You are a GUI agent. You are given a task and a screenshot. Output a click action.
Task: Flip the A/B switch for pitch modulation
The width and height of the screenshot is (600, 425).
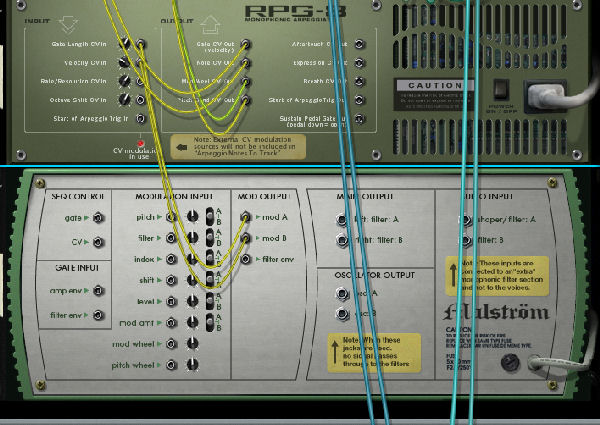[210, 217]
